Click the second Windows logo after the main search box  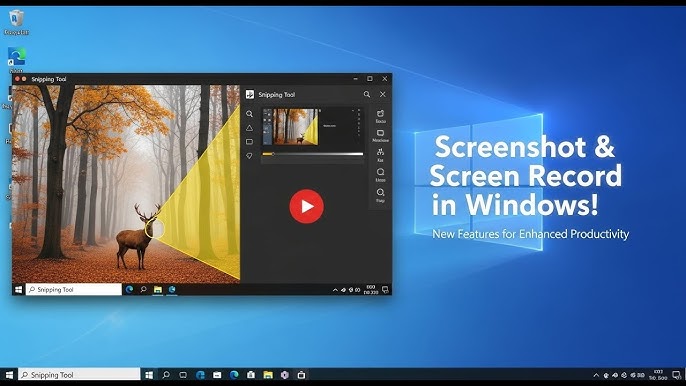pyautogui.click(x=149, y=375)
